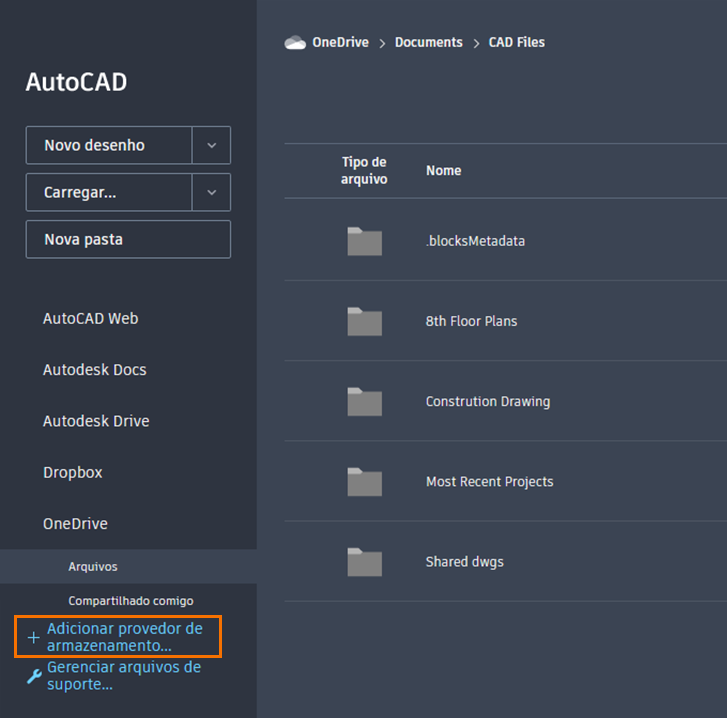Open AutoCAD Web in sidebar
The width and height of the screenshot is (727, 718).
tap(90, 319)
